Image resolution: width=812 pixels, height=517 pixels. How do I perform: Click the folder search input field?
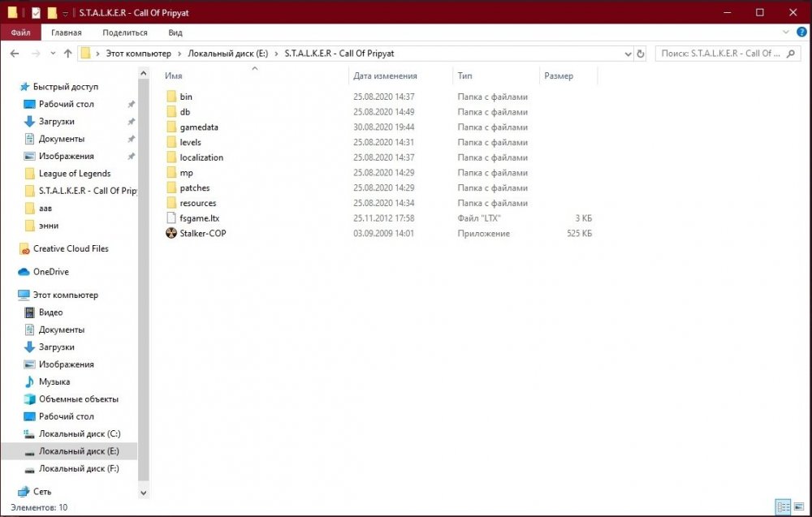click(719, 54)
